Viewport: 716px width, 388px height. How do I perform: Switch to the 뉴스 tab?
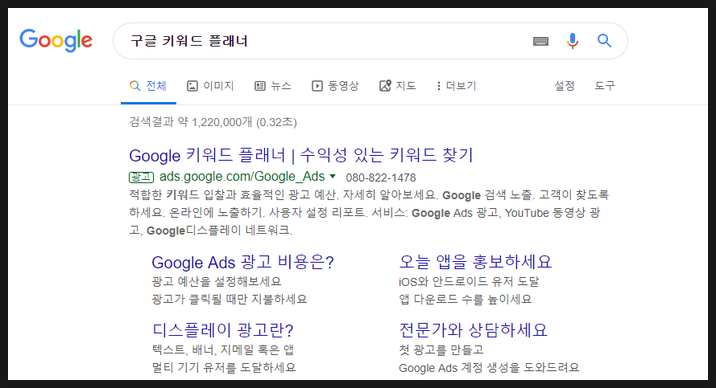[x=273, y=86]
